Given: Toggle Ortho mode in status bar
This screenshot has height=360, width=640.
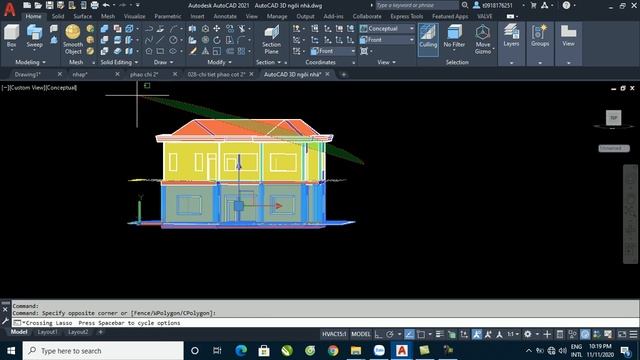Looking at the screenshot, I should [x=378, y=334].
